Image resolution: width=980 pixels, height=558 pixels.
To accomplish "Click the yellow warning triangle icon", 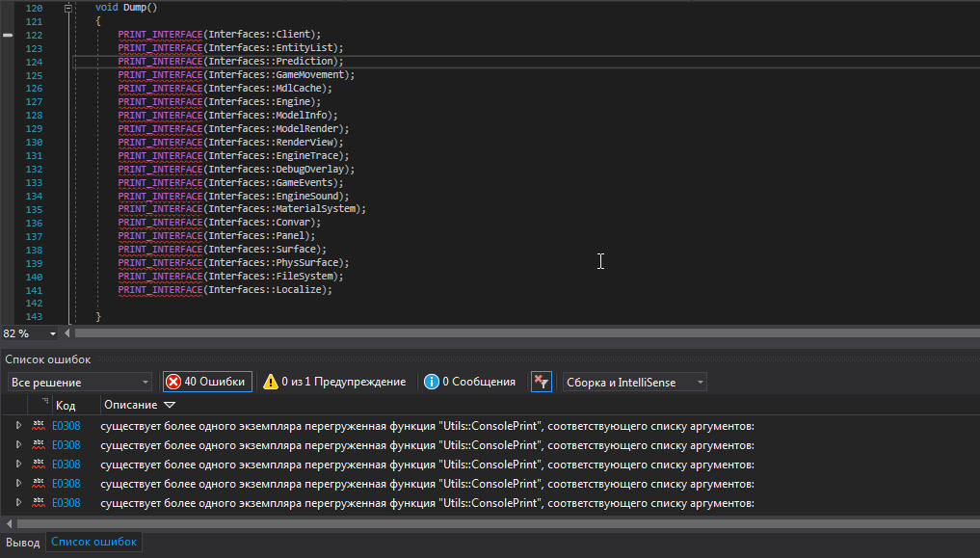I will click(271, 382).
